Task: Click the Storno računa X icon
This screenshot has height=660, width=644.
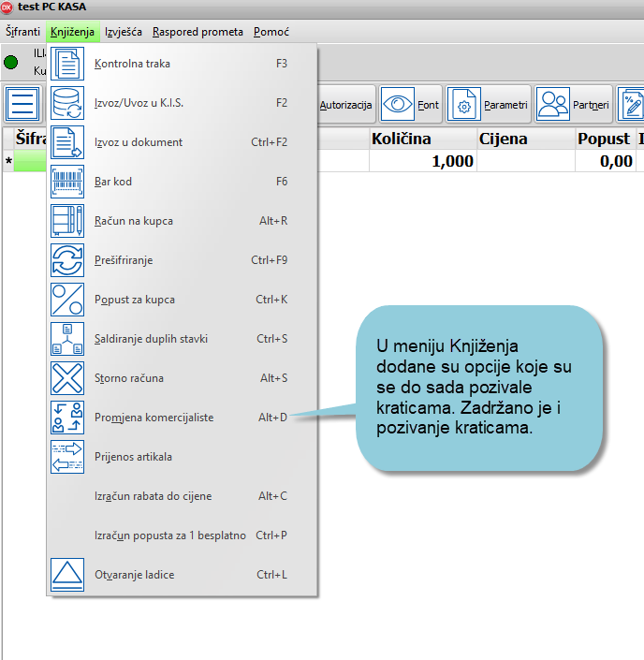Action: click(x=66, y=378)
